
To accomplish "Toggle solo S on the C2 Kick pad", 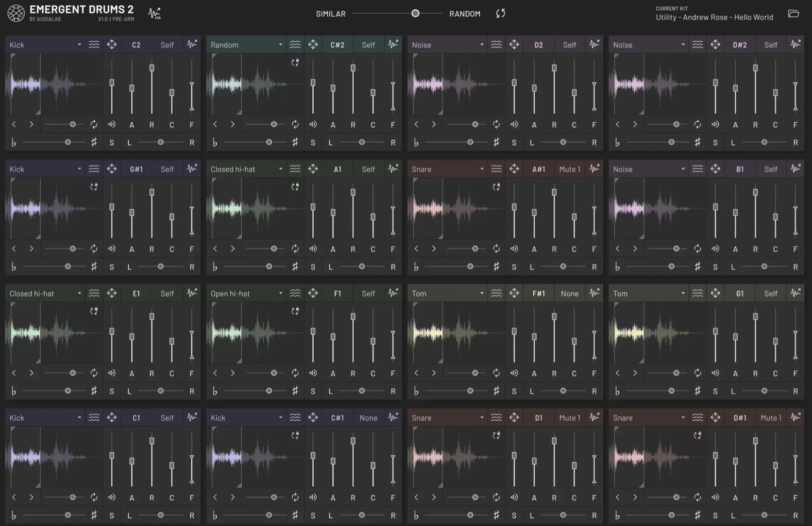I will [x=112, y=143].
